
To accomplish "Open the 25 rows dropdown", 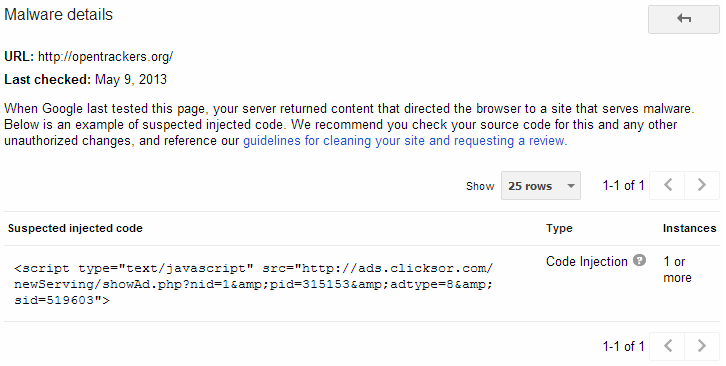I will coord(540,186).
